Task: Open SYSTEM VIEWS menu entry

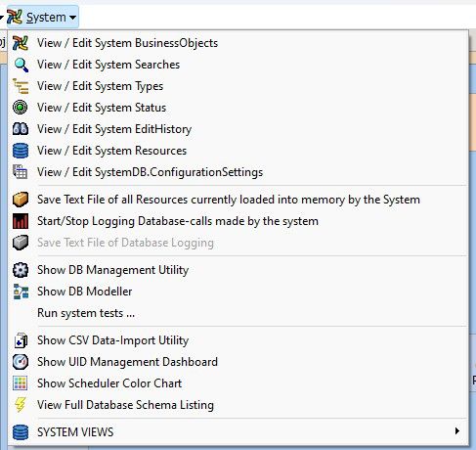Action: point(238,432)
